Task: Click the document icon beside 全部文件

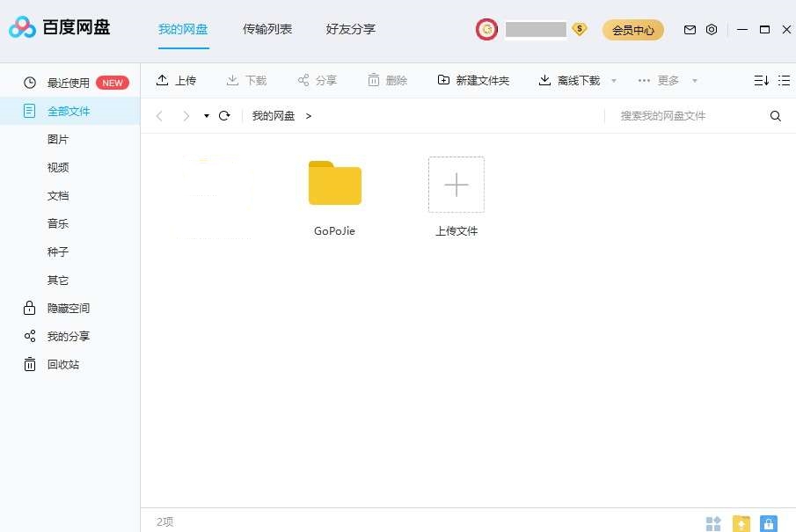Action: pyautogui.click(x=29, y=111)
